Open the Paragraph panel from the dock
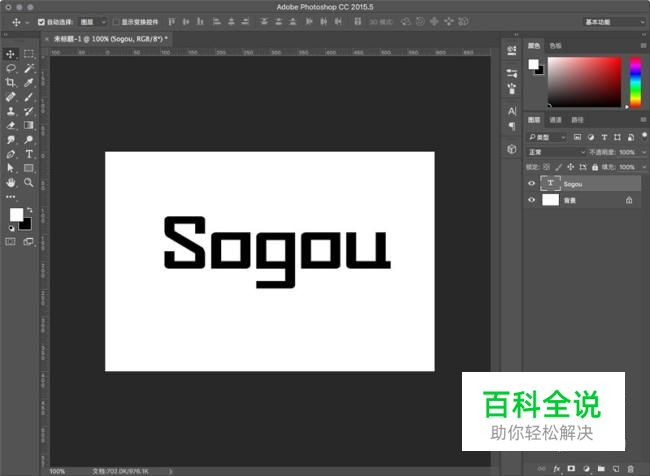This screenshot has height=476, width=650. [x=512, y=126]
